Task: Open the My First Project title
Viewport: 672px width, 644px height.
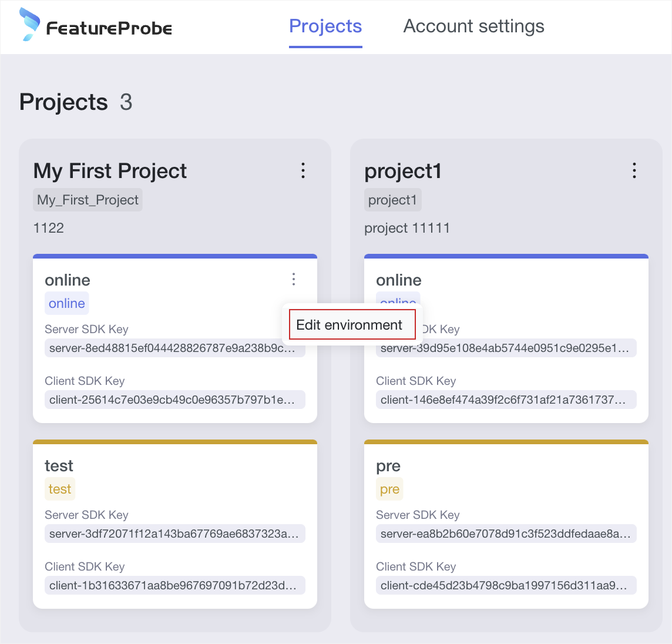Action: 110,171
